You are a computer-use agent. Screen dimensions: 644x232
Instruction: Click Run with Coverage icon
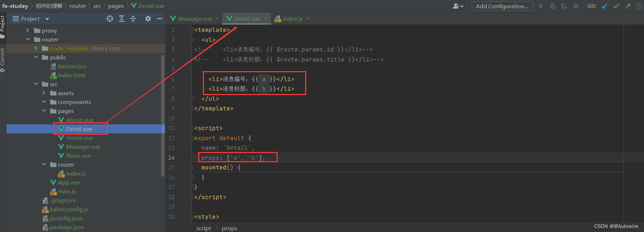tap(564, 6)
